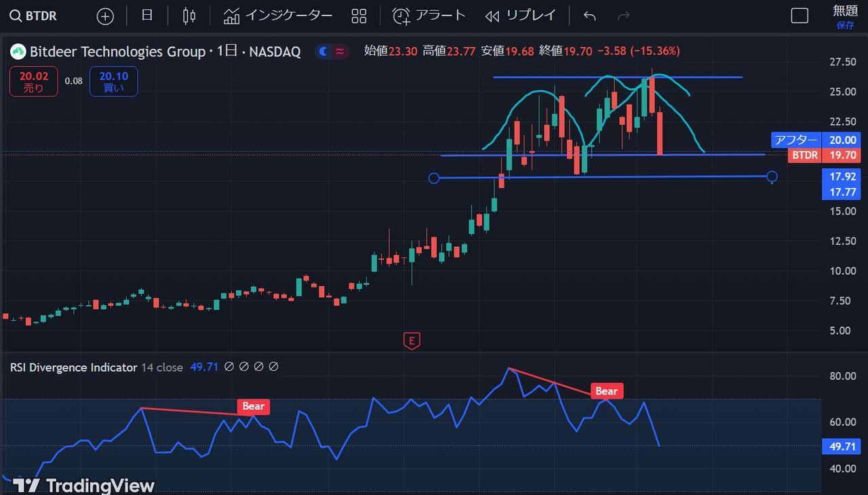Click the undo arrow icon
The image size is (868, 495).
click(589, 16)
